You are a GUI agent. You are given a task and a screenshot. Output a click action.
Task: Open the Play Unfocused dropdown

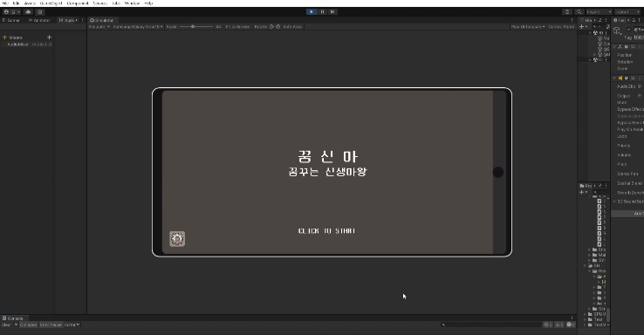pos(528,27)
